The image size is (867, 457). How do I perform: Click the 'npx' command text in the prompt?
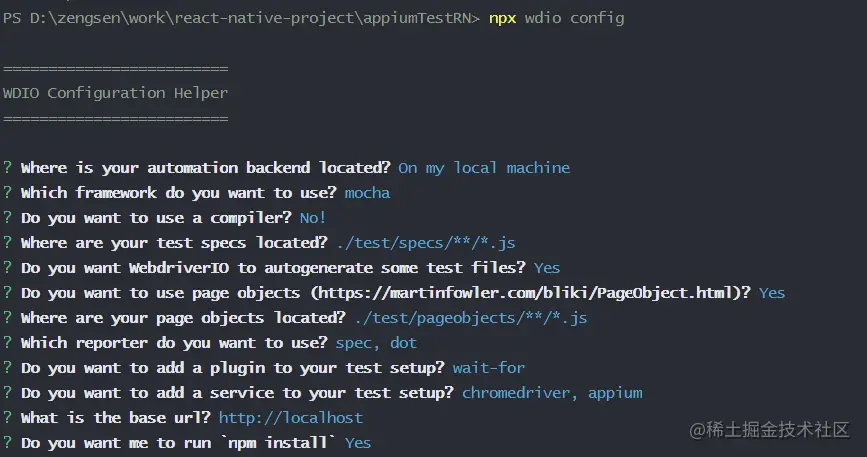[503, 18]
